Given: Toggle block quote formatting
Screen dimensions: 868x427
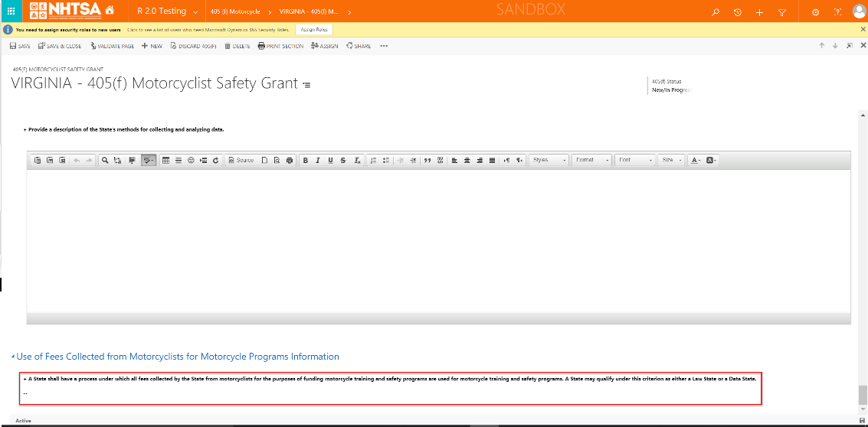Looking at the screenshot, I should pos(427,160).
